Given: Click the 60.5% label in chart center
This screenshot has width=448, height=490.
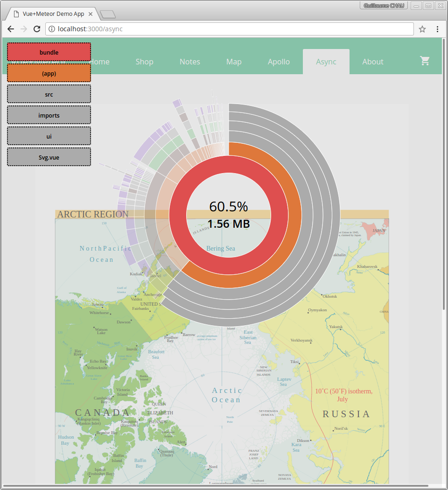Looking at the screenshot, I should point(228,207).
